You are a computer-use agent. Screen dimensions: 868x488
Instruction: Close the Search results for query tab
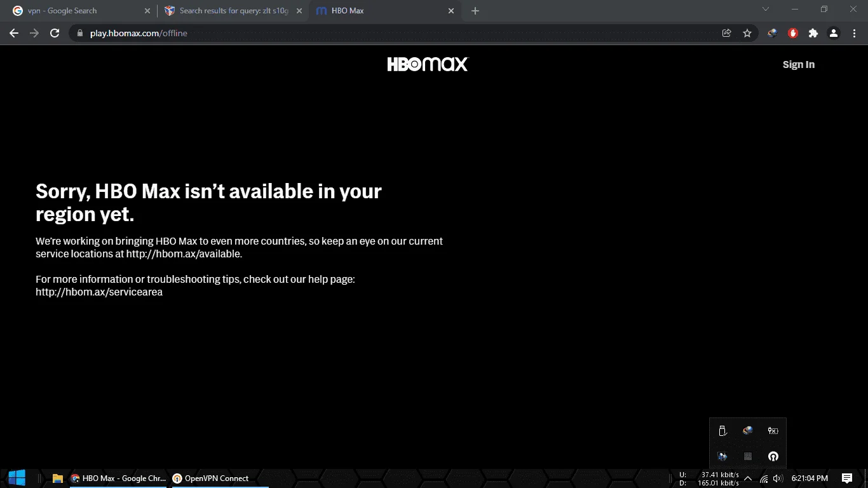point(299,11)
